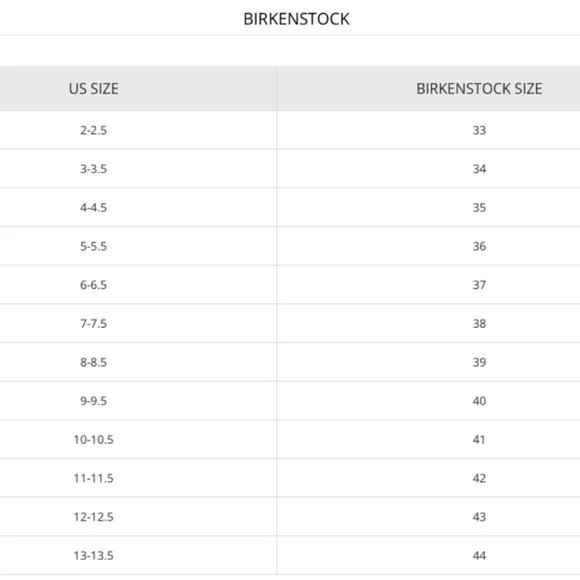Click the US size 2-2.5 cell
Screen dimensions: 580x580
(94, 130)
